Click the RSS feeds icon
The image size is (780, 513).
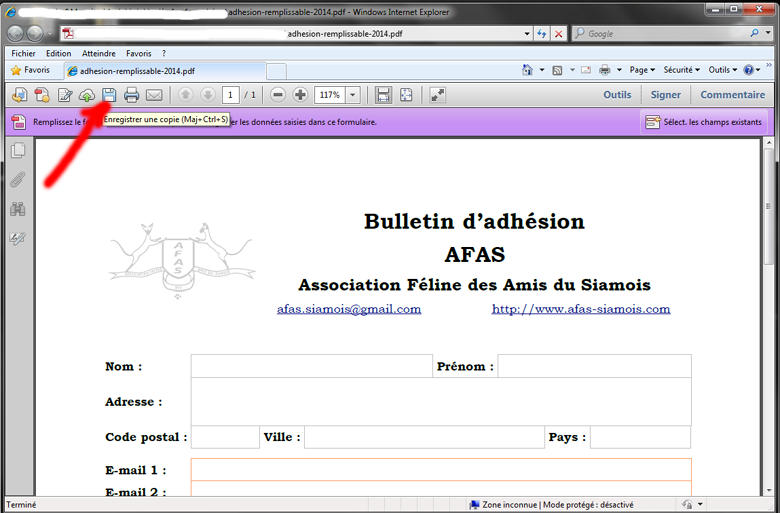(x=557, y=70)
